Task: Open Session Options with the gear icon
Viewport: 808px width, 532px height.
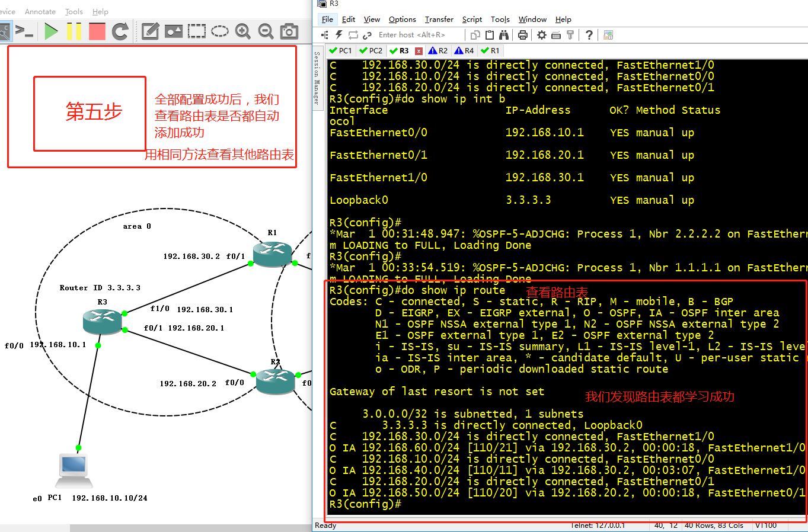Action: pos(540,34)
